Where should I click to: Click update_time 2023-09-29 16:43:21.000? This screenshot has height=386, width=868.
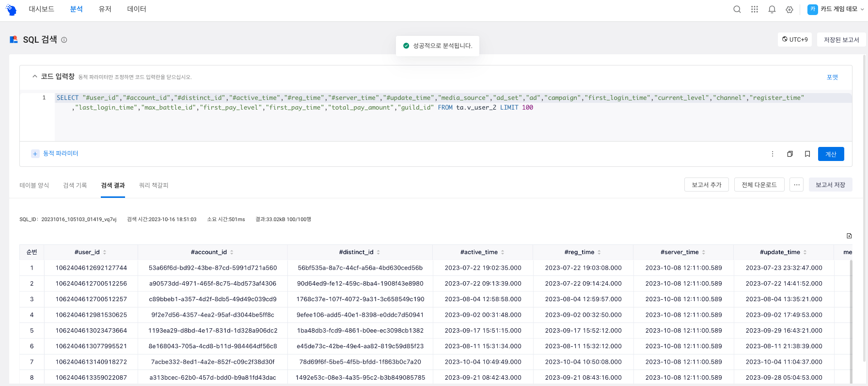[x=784, y=330]
